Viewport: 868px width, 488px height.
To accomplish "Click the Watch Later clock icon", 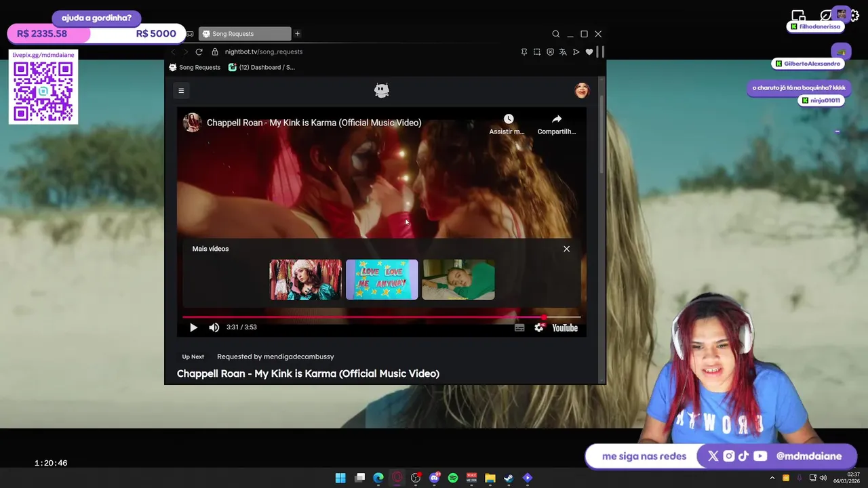I will point(508,119).
